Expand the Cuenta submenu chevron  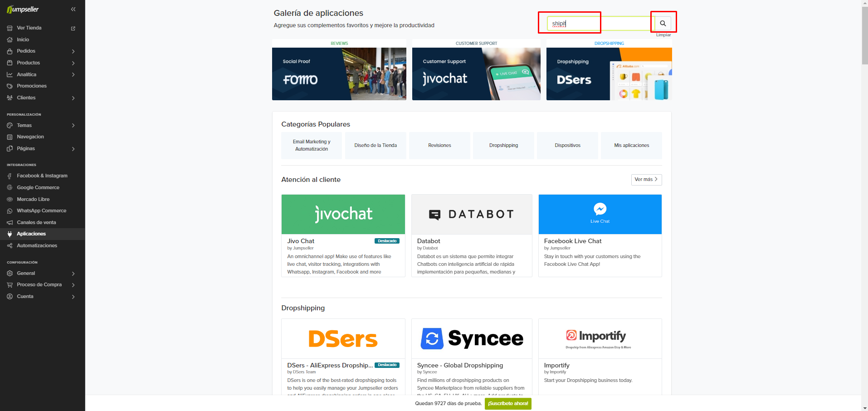tap(73, 297)
